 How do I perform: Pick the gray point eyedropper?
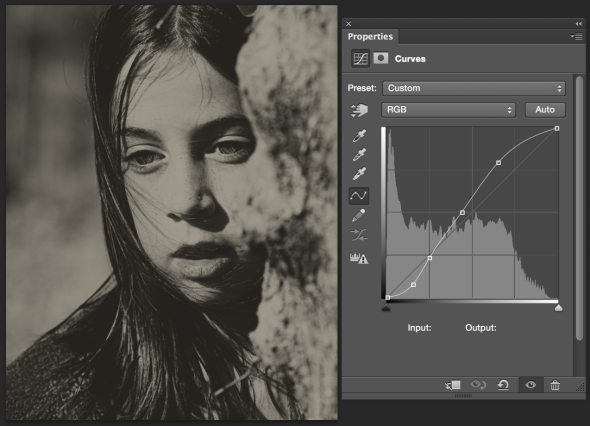point(359,155)
